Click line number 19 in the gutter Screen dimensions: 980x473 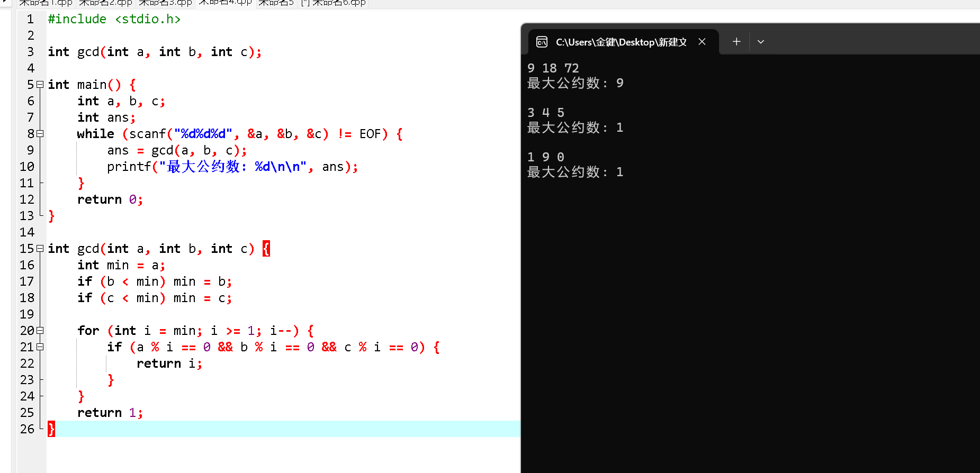pyautogui.click(x=27, y=314)
